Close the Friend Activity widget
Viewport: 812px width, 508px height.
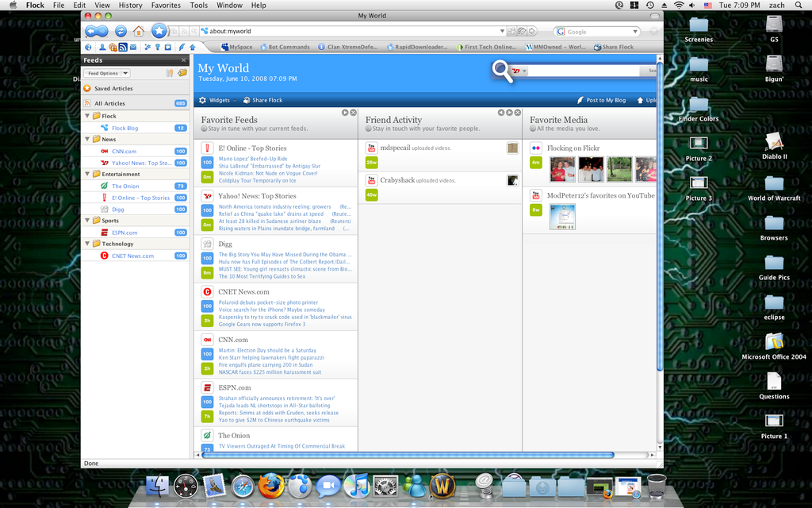(517, 113)
